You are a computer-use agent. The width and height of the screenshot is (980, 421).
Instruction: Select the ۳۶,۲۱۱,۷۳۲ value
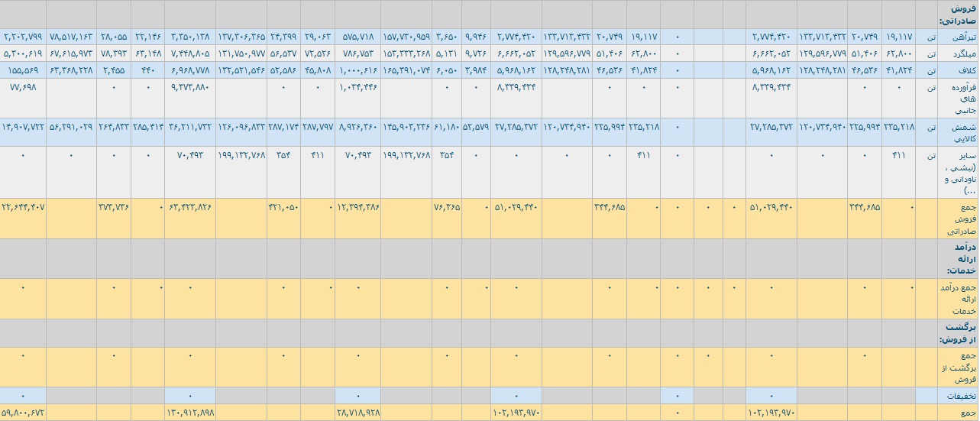tap(189, 127)
